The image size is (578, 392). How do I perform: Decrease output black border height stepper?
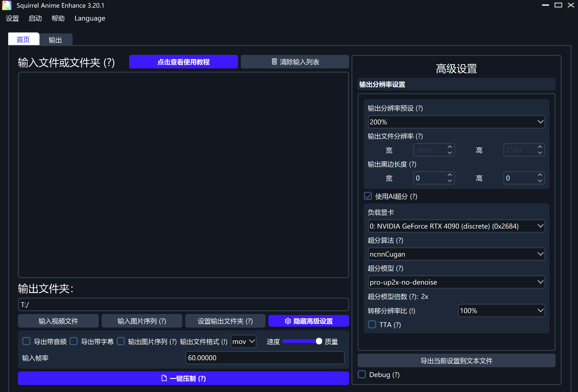(539, 181)
